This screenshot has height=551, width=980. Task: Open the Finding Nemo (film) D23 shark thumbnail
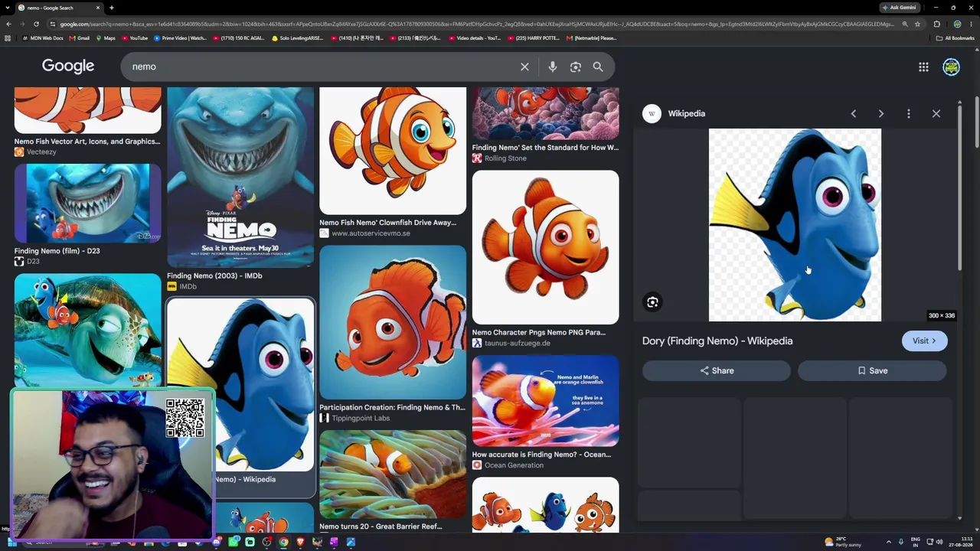click(x=87, y=204)
